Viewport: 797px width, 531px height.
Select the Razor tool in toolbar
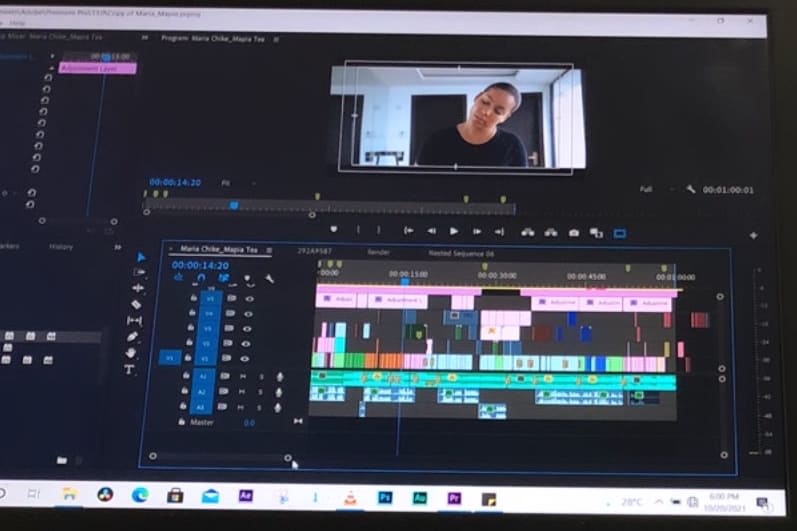(137, 304)
